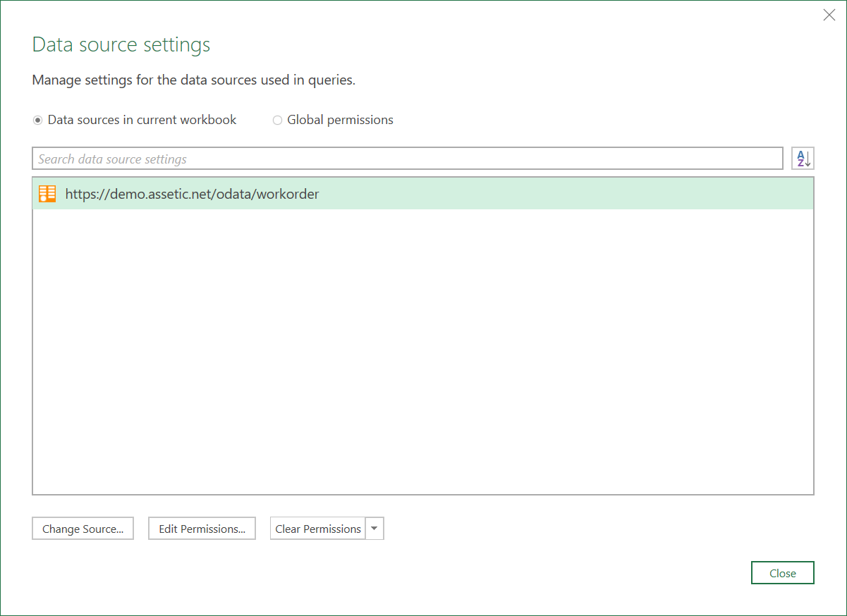Click the A-Z sort icon
Viewport: 847px width, 616px height.
point(803,159)
